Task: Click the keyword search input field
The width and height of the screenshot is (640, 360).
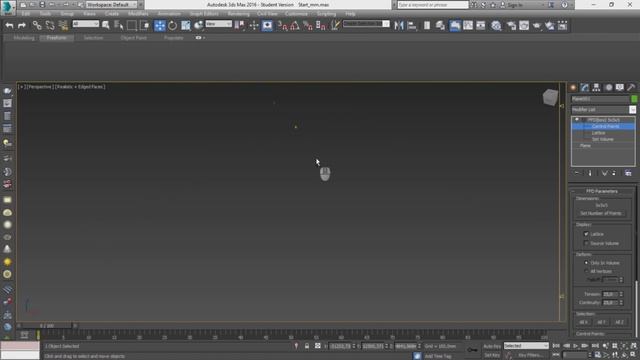Action: 433,5
